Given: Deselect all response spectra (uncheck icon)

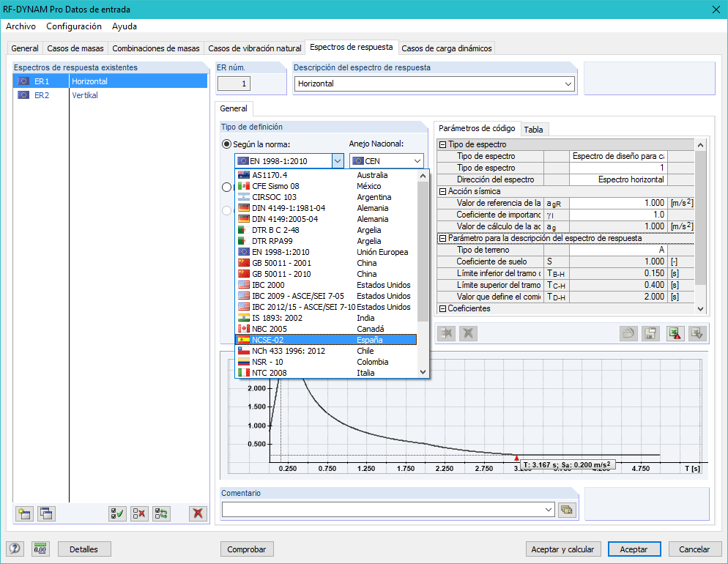Looking at the screenshot, I should (139, 513).
